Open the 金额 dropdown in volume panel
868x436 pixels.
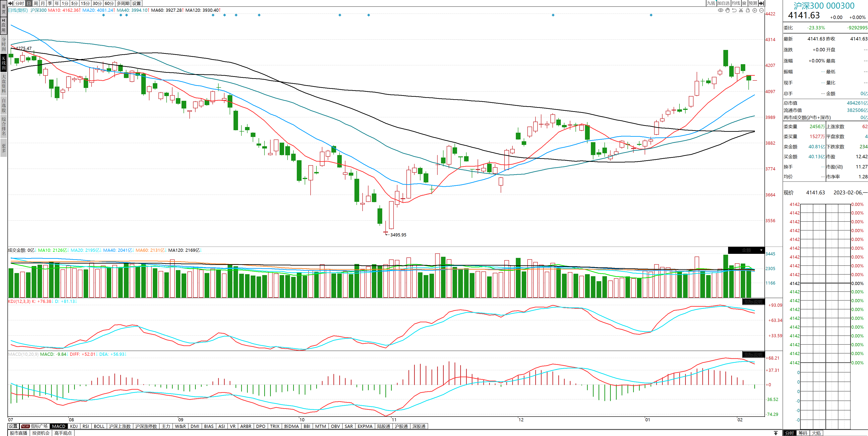pyautogui.click(x=761, y=250)
